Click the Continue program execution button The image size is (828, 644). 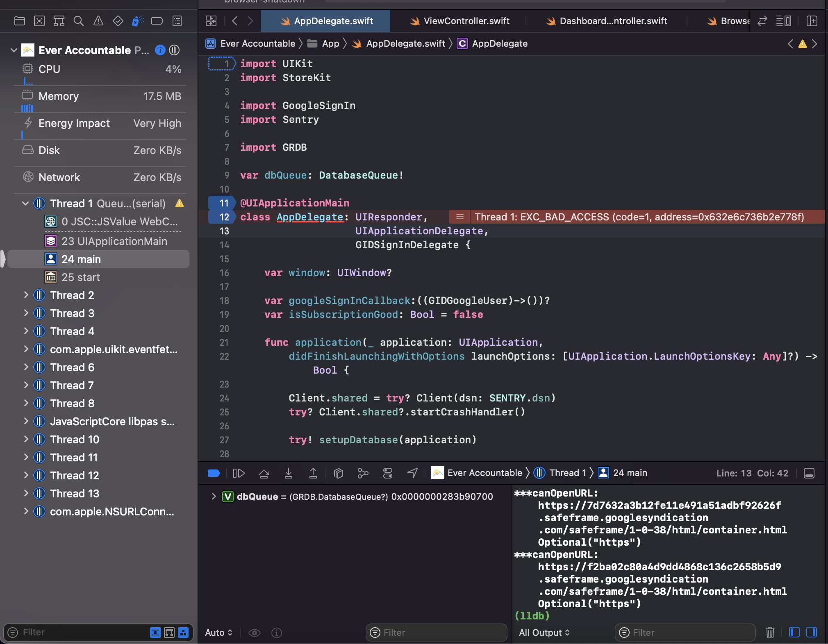click(239, 474)
